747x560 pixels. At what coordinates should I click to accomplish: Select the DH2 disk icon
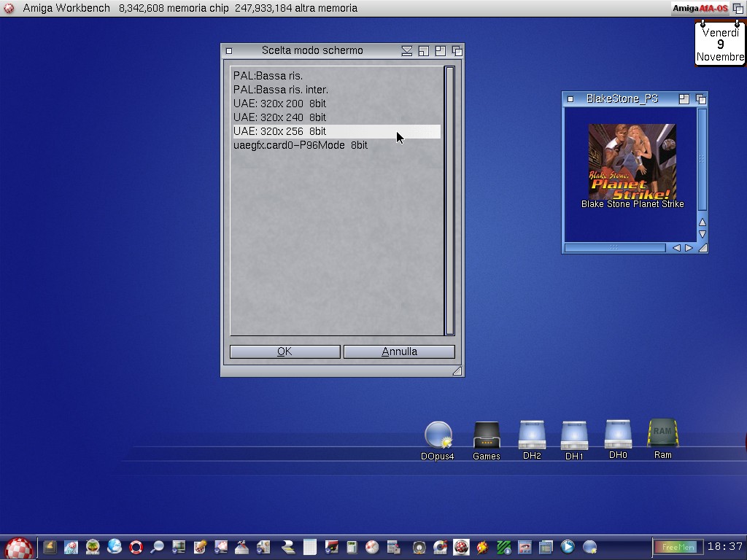pos(532,435)
